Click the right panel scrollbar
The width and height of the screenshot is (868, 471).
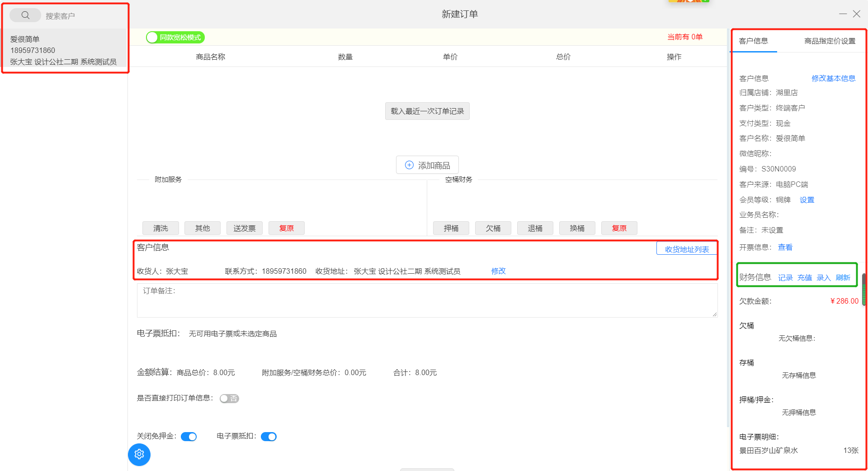click(x=864, y=290)
